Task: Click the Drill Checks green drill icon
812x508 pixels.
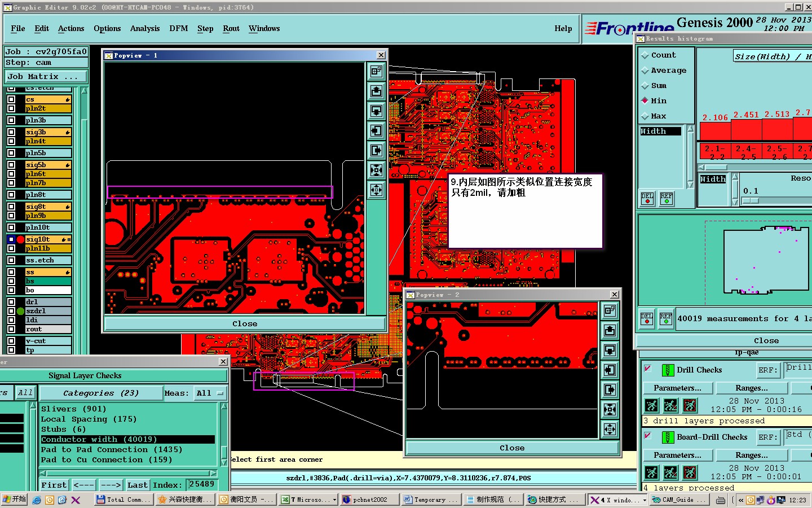Action: tap(668, 370)
